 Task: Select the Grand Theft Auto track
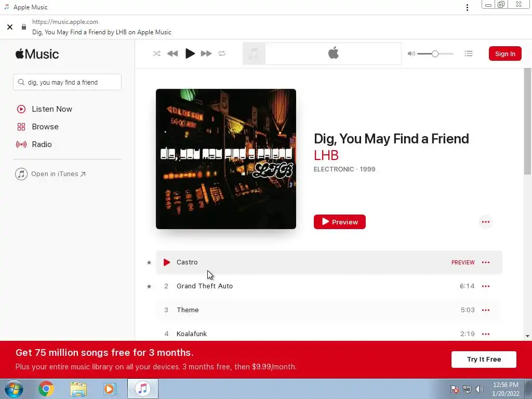[x=329, y=286]
